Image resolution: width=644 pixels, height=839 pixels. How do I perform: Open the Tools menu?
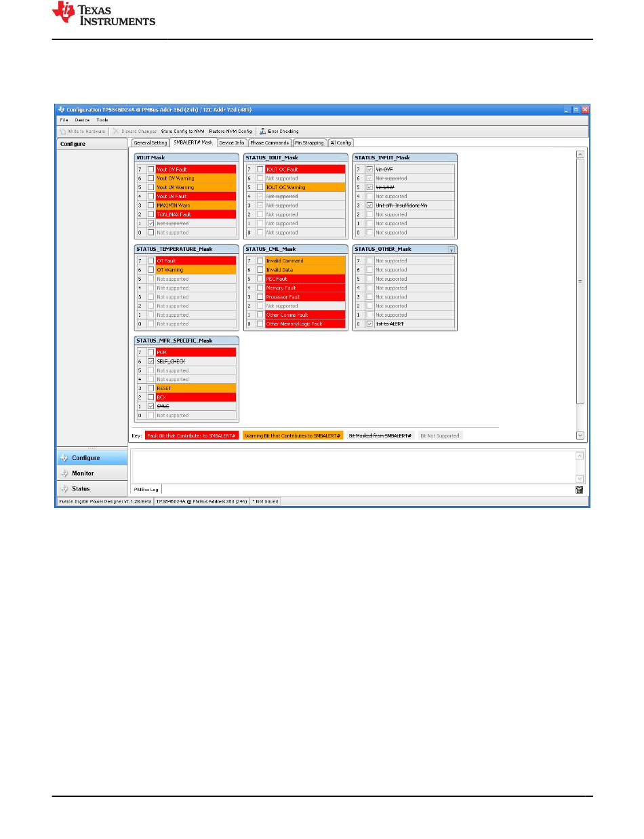click(x=102, y=120)
